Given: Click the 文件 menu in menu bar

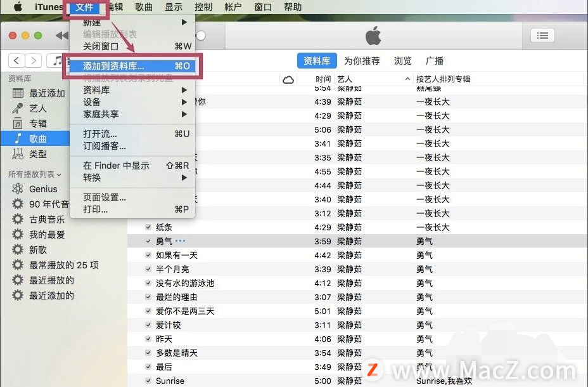Looking at the screenshot, I should (x=84, y=7).
